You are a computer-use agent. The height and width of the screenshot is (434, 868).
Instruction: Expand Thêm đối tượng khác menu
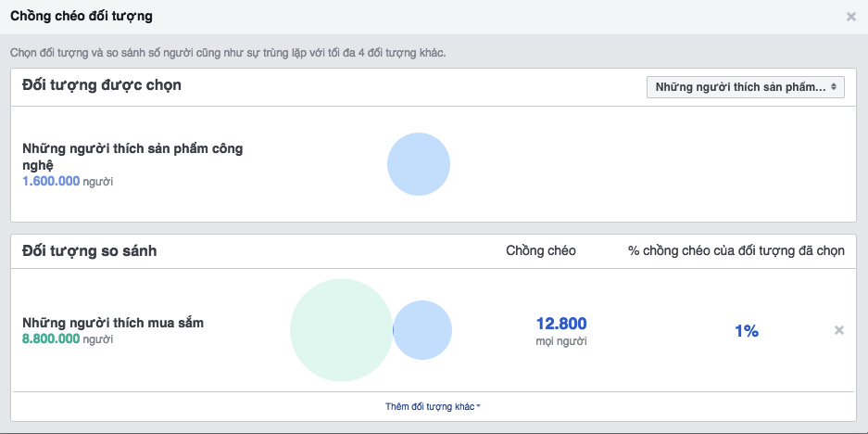click(x=433, y=407)
